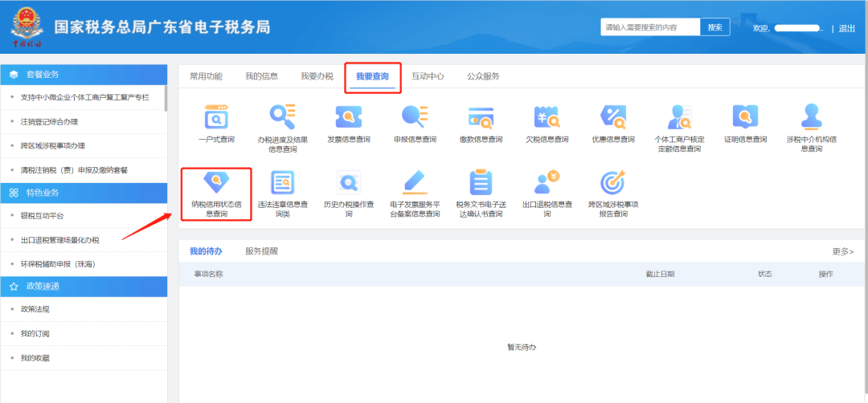Open the 发票信息查询 icon
This screenshot has width=868, height=403.
click(348, 116)
